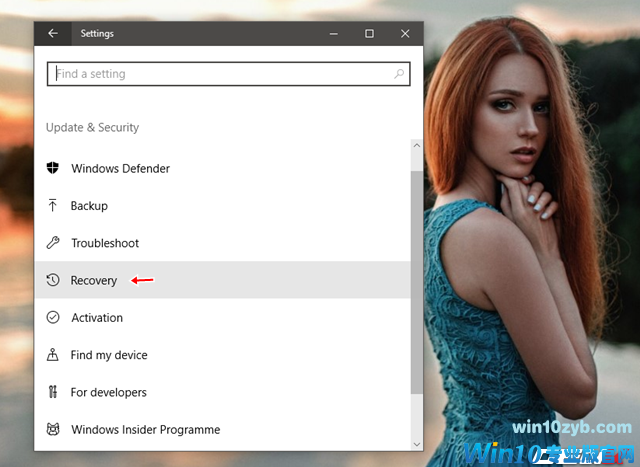
Task: Close the Settings window
Action: pos(405,33)
